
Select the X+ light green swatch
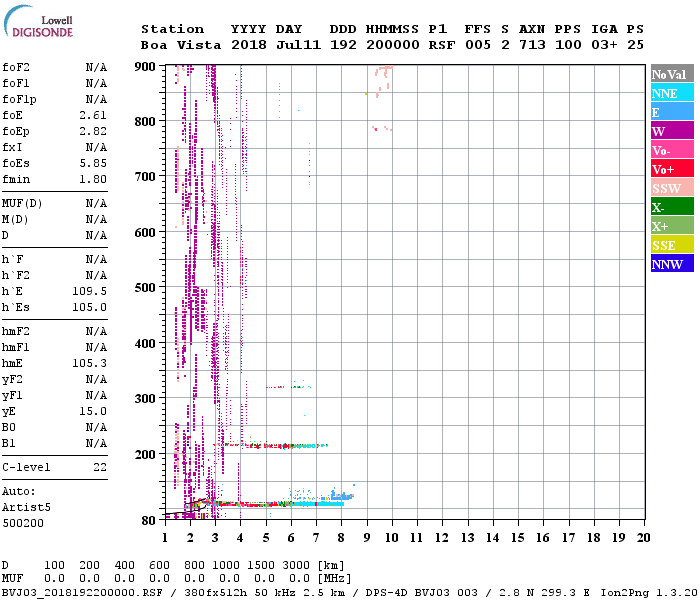pyautogui.click(x=672, y=225)
